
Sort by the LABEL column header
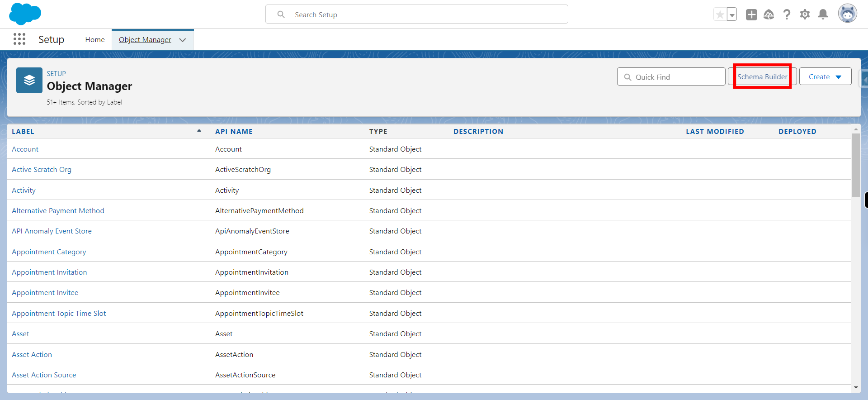pos(23,132)
